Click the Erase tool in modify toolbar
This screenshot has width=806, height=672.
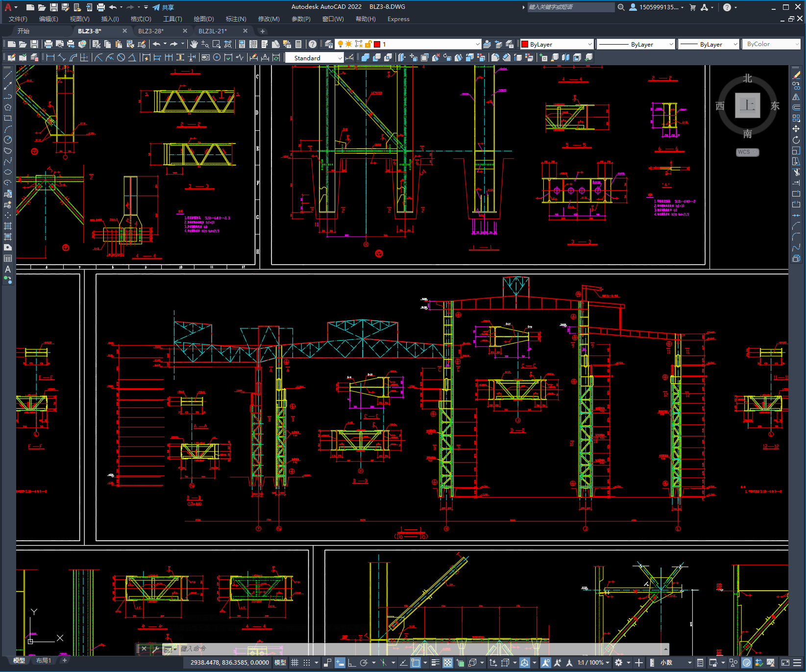click(x=796, y=75)
